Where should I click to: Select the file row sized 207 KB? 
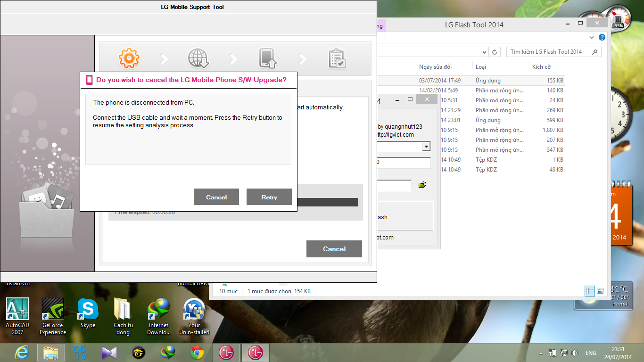(x=502, y=140)
